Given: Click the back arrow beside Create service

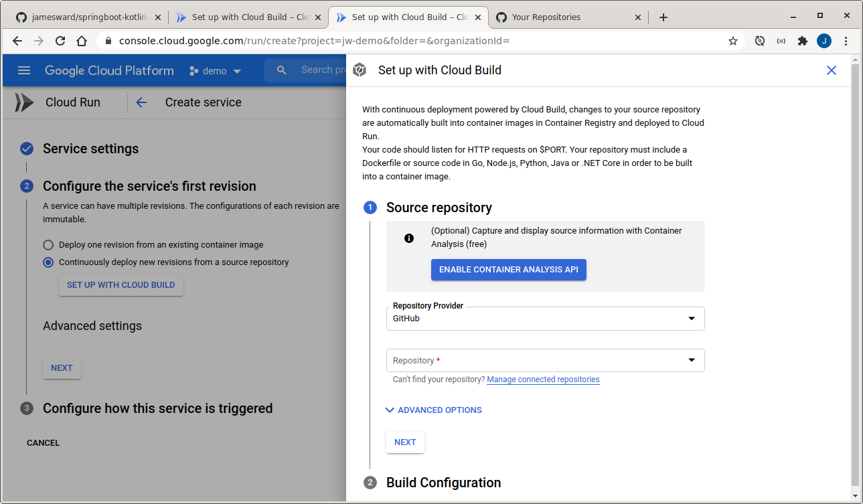Looking at the screenshot, I should pyautogui.click(x=141, y=102).
